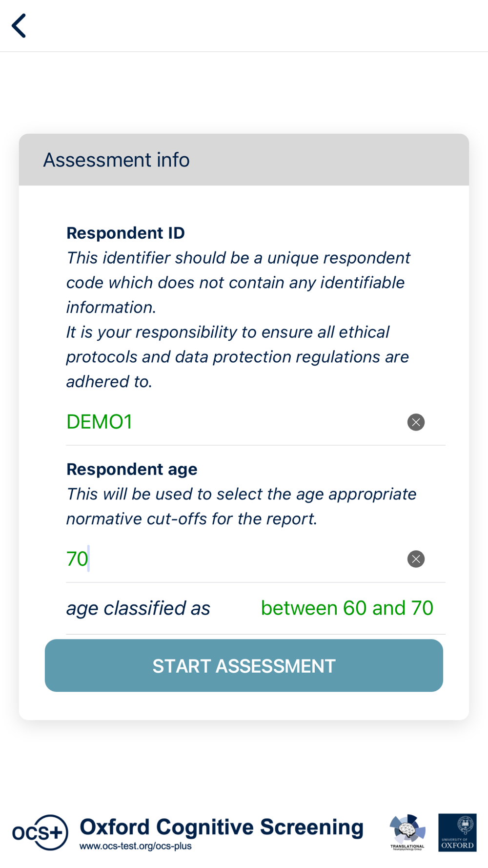Click the OCS+ logo
Screen dimensions: 488x868
pyautogui.click(x=40, y=832)
